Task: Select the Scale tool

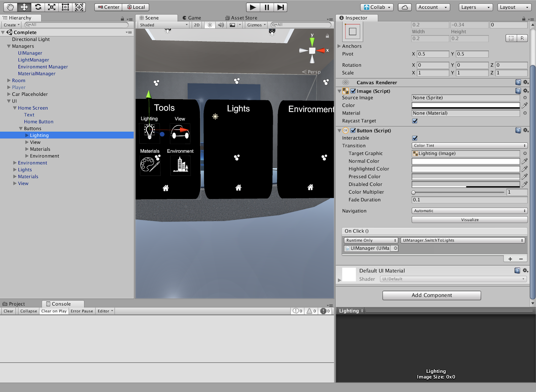Action: (52, 7)
